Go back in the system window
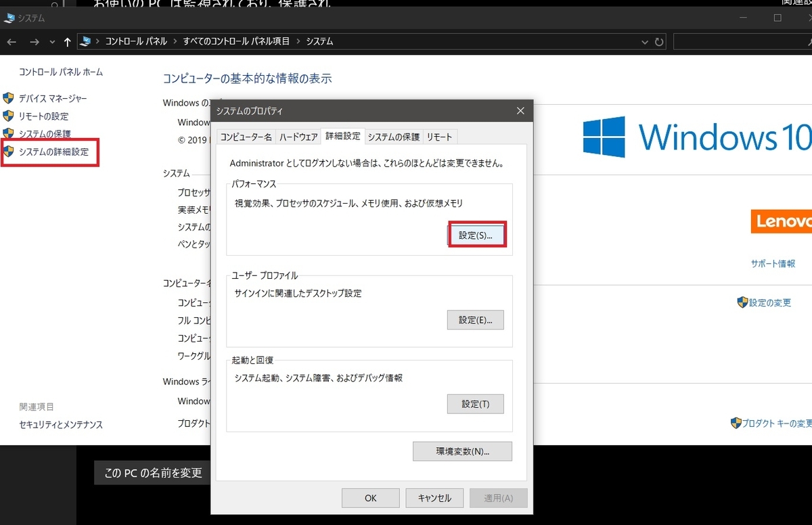 point(12,42)
